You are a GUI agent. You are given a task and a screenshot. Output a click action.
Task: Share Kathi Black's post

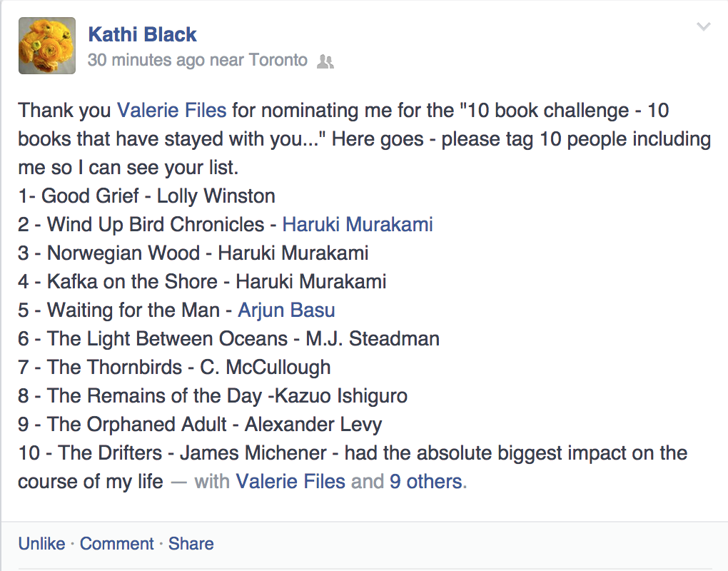click(191, 544)
